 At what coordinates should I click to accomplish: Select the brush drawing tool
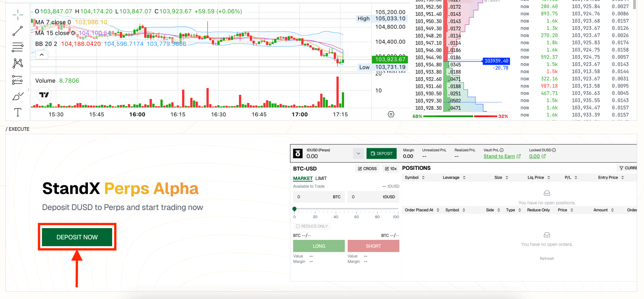click(x=18, y=96)
